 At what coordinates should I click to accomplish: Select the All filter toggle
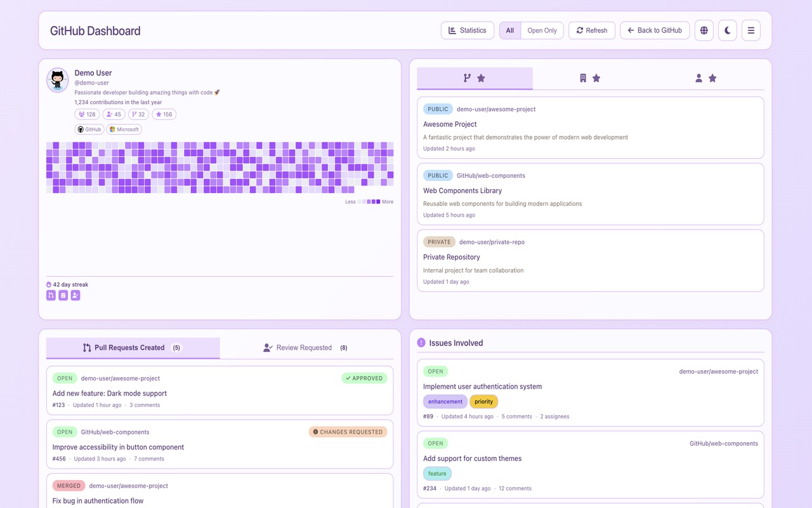(x=509, y=30)
